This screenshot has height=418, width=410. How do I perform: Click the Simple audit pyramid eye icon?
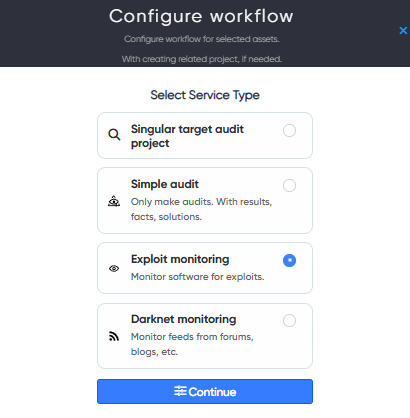pyautogui.click(x=114, y=201)
